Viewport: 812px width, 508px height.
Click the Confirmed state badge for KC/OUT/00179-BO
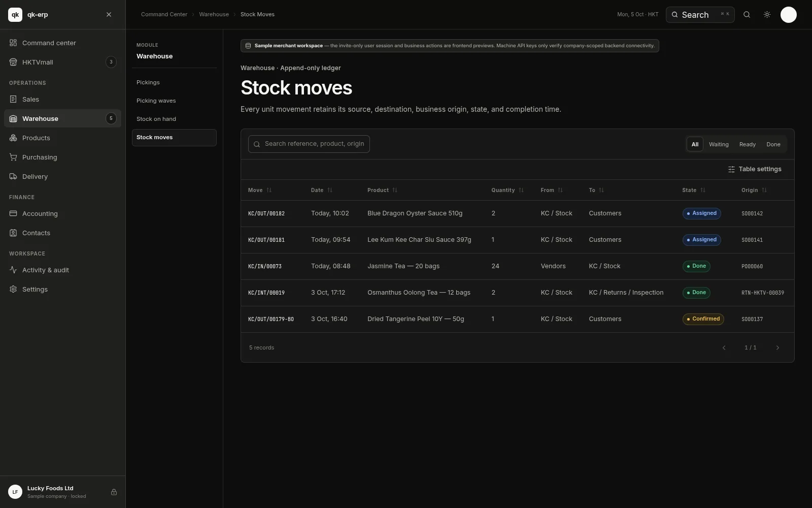coord(703,319)
